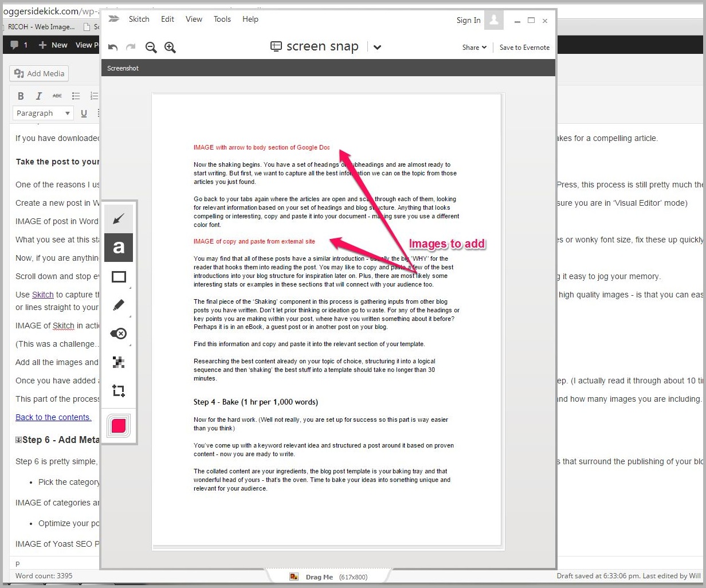Select the Crop tool
This screenshot has height=588, width=706.
(x=119, y=391)
